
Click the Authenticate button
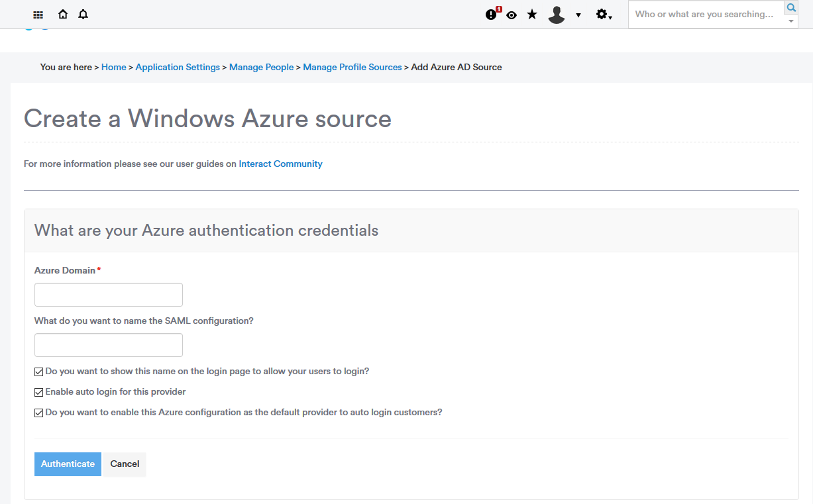coord(68,464)
